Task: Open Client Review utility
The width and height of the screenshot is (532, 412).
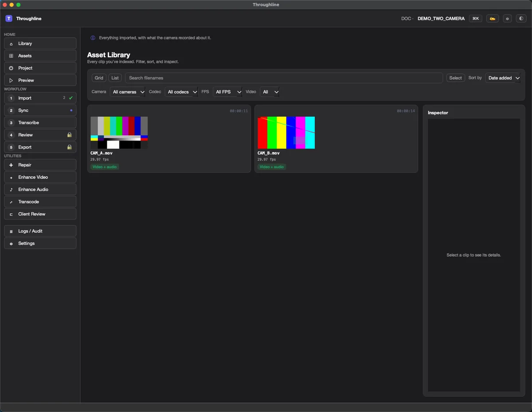Action: click(x=40, y=214)
